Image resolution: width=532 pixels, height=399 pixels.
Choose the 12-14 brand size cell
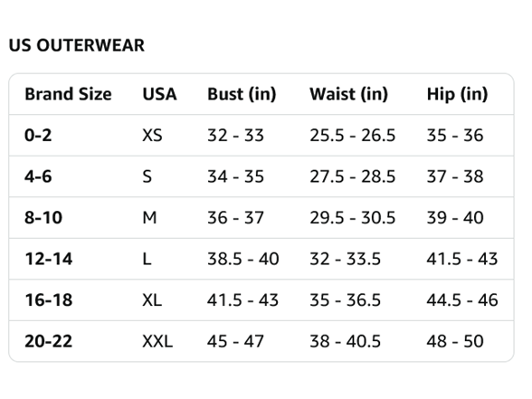[49, 259]
